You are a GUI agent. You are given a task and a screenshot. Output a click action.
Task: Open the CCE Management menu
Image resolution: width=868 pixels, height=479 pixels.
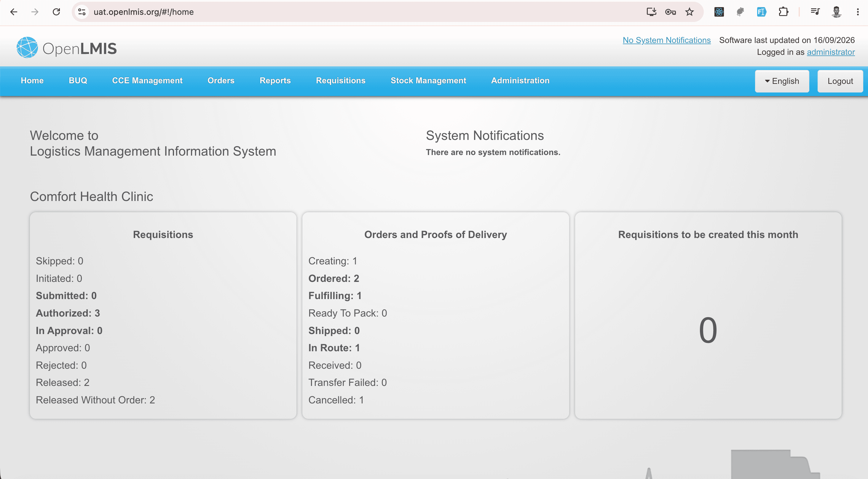point(147,81)
